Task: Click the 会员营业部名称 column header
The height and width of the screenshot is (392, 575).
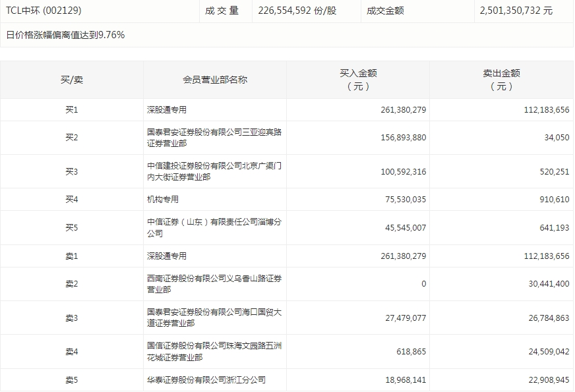Action: pos(215,80)
